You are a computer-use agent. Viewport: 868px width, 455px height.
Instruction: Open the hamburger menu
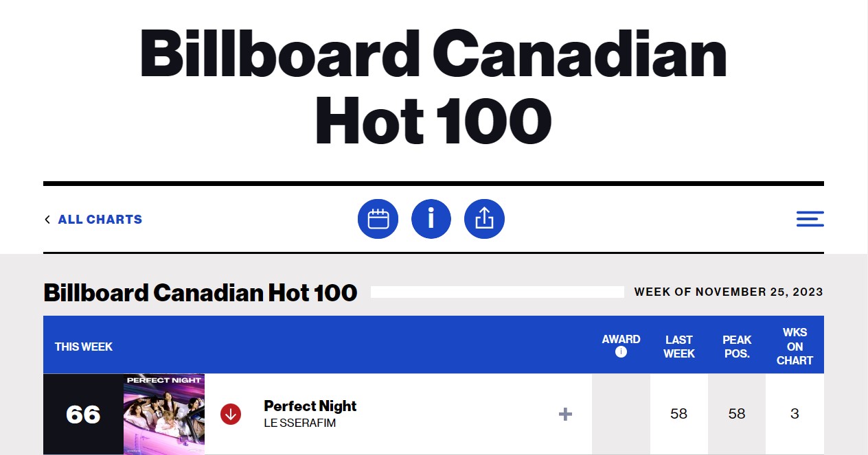[x=810, y=219]
